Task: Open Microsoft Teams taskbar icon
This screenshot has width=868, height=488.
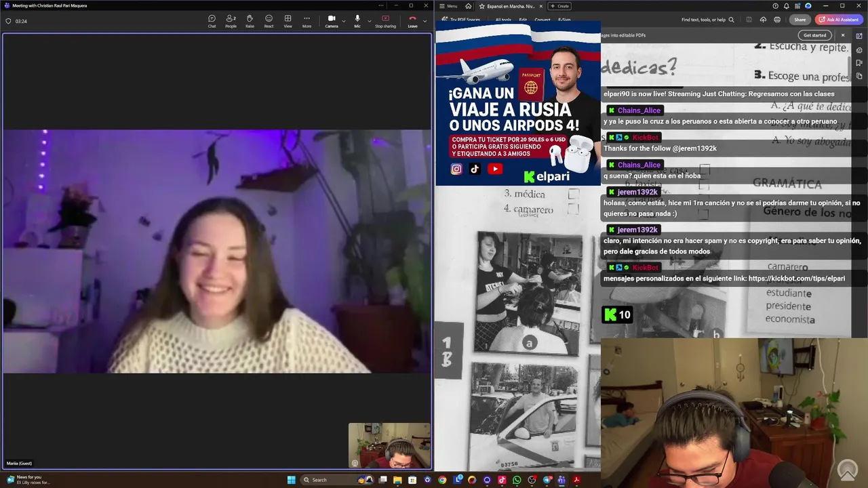Action: (561, 480)
